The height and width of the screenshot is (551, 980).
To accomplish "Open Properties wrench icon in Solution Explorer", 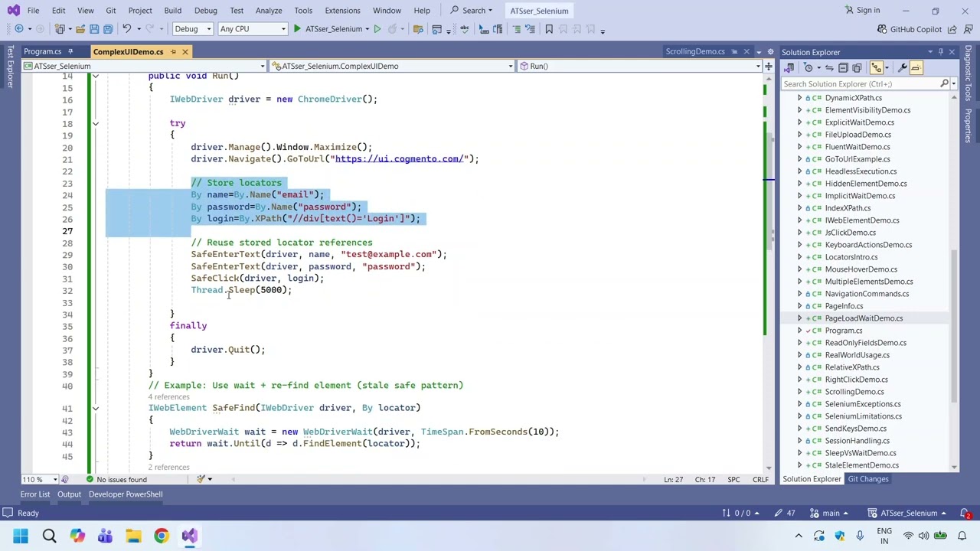I will [x=902, y=68].
